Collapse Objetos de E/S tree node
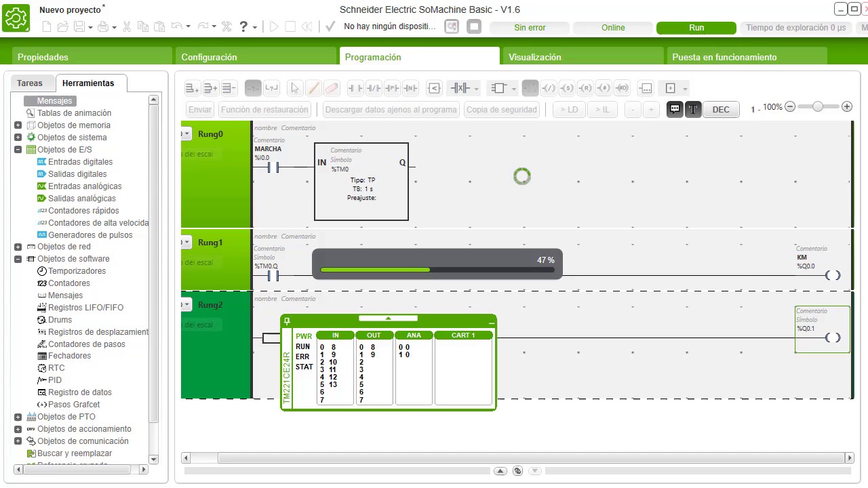The height and width of the screenshot is (488, 868). 18,150
